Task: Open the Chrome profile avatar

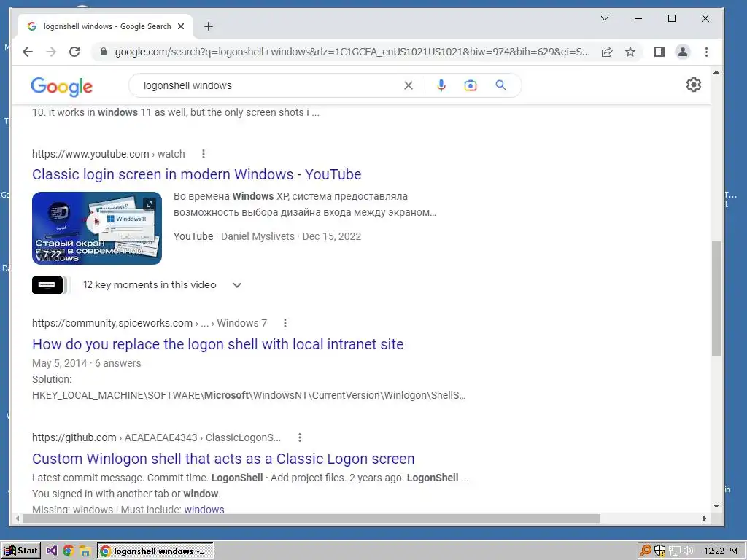Action: click(x=683, y=52)
